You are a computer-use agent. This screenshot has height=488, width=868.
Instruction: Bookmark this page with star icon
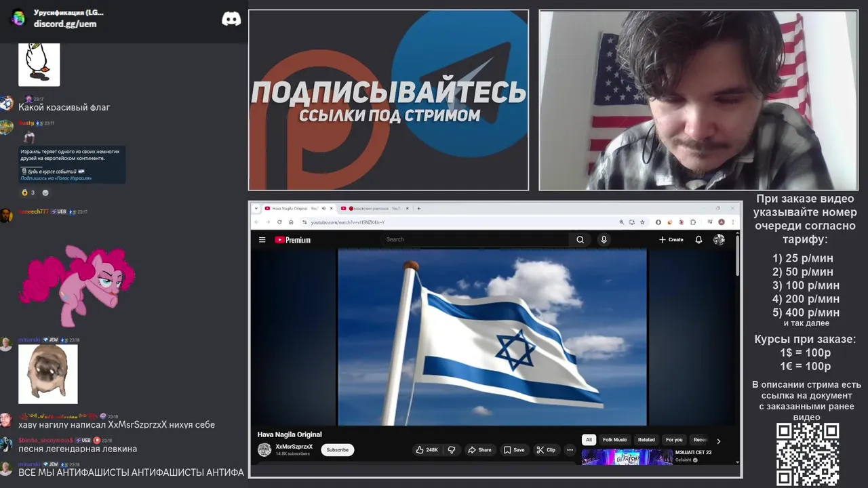point(642,222)
